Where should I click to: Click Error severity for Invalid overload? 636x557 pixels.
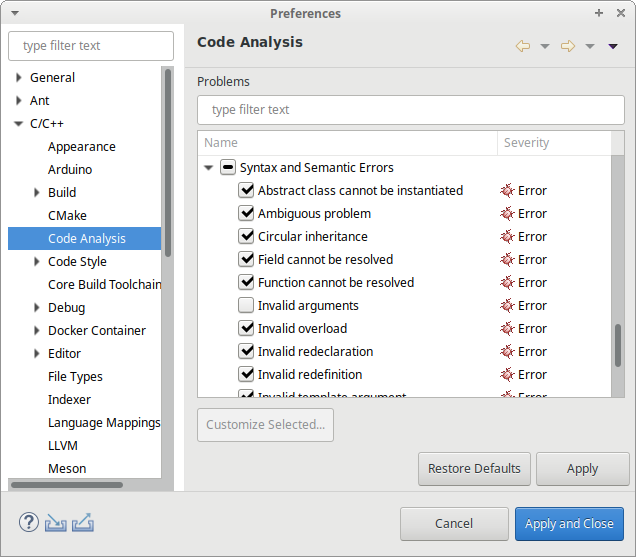(523, 328)
